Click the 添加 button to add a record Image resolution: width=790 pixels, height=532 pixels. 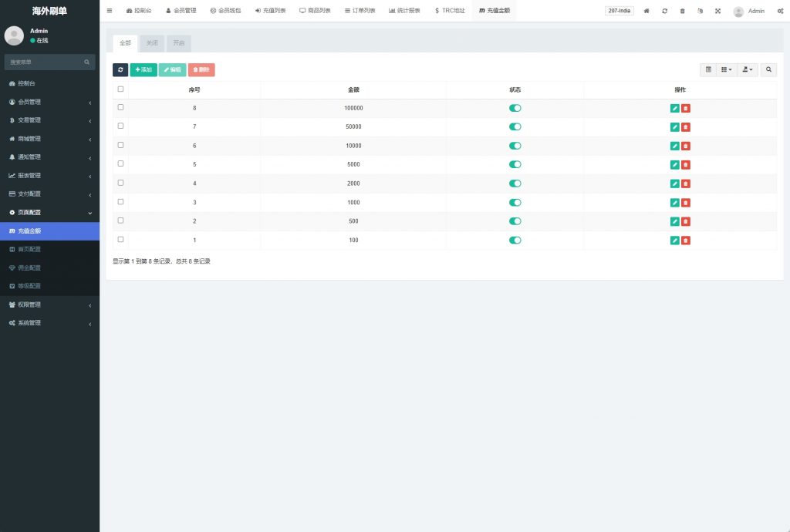point(143,69)
